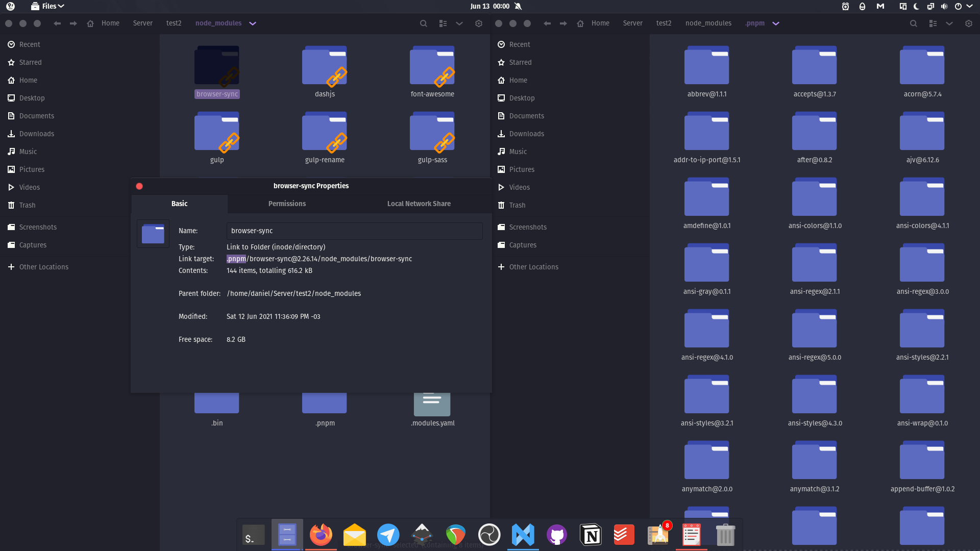Viewport: 980px width, 551px height.
Task: Open Other Locations in left sidebar
Action: [43, 267]
